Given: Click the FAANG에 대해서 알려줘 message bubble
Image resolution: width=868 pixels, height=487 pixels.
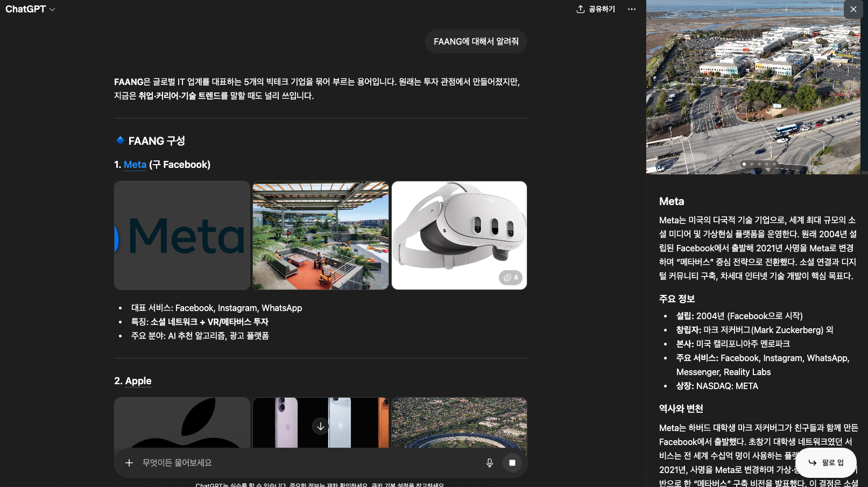Looking at the screenshot, I should (x=476, y=41).
